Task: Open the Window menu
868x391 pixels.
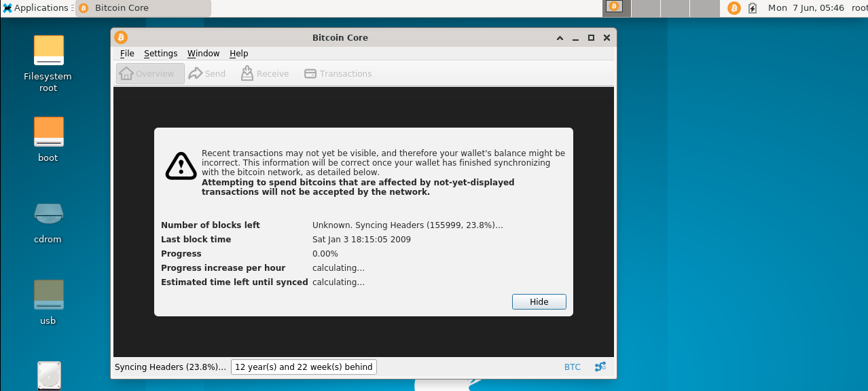Action: click(203, 54)
